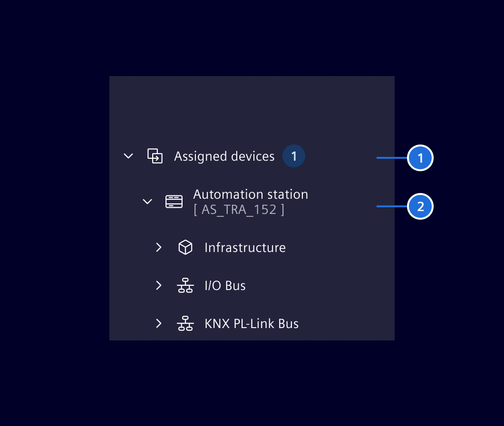Select the KNX PL-Link Bus item
The width and height of the screenshot is (504, 426).
tap(252, 323)
